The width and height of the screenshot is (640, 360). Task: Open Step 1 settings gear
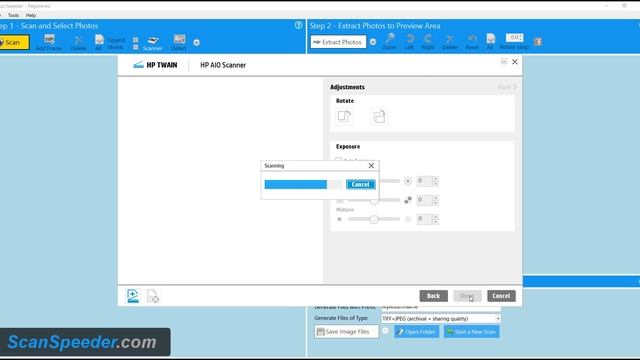pyautogui.click(x=196, y=42)
